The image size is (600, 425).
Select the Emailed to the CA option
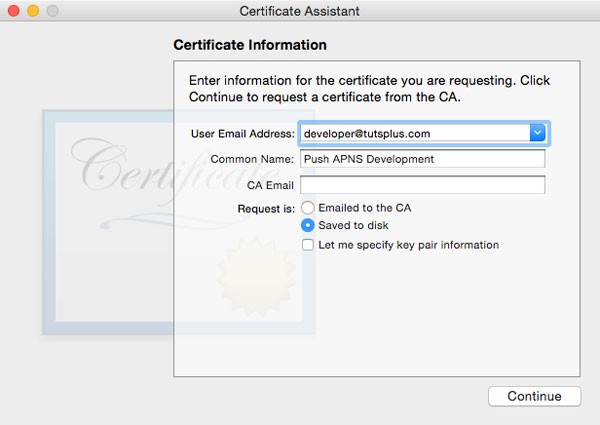pyautogui.click(x=308, y=208)
